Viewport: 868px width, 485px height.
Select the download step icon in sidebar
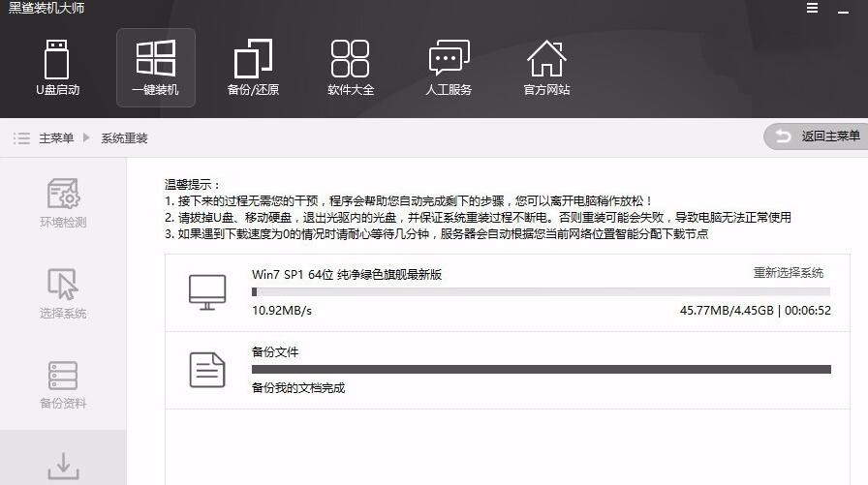click(63, 466)
